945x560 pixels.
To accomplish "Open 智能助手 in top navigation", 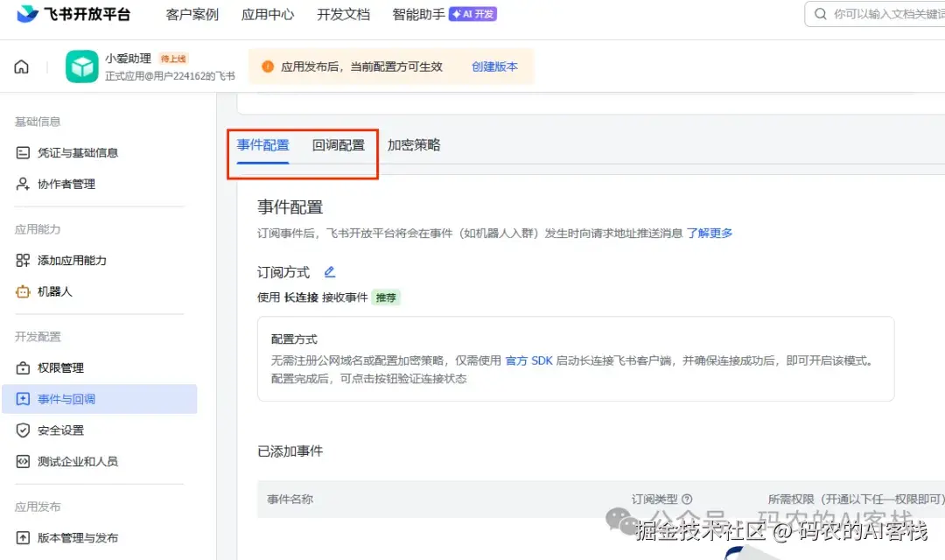I will pos(419,15).
